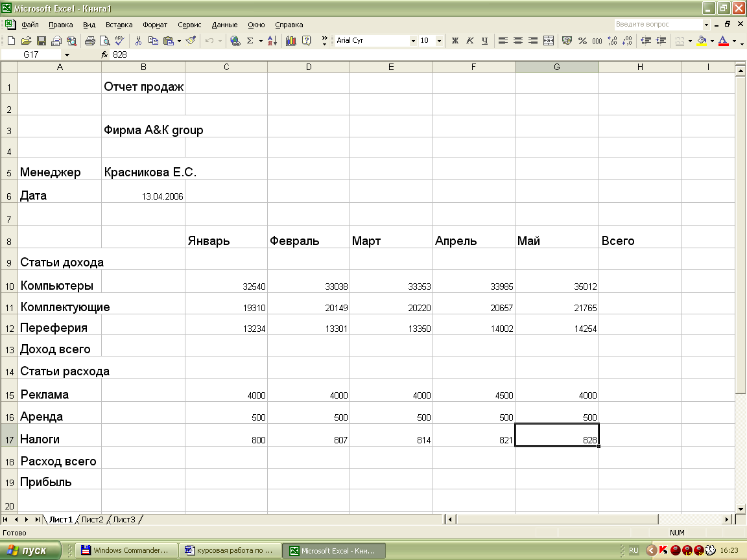Viewport: 747px width, 560px height.
Task: Create a new workbook from toolbar
Action: pos(11,41)
